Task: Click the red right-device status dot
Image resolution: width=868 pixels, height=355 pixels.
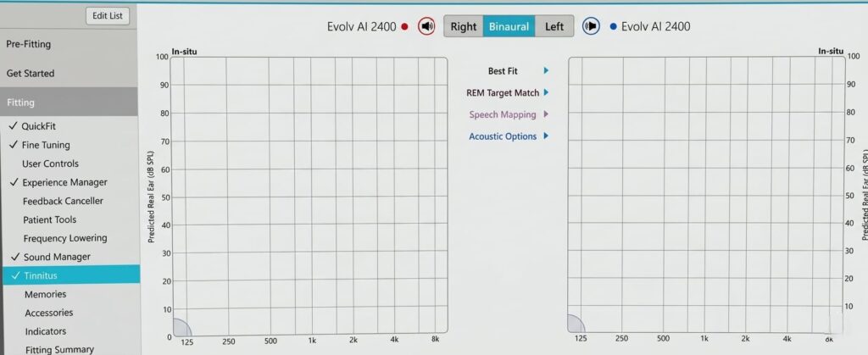Action: 405,27
